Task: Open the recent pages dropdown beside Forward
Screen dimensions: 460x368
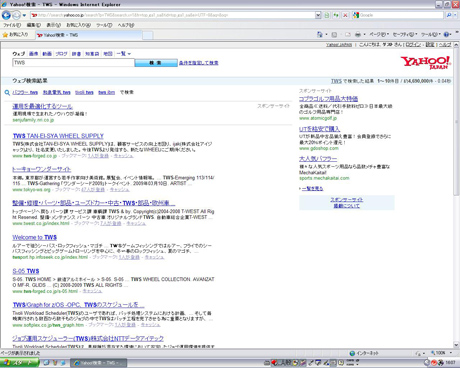Action: [x=24, y=15]
